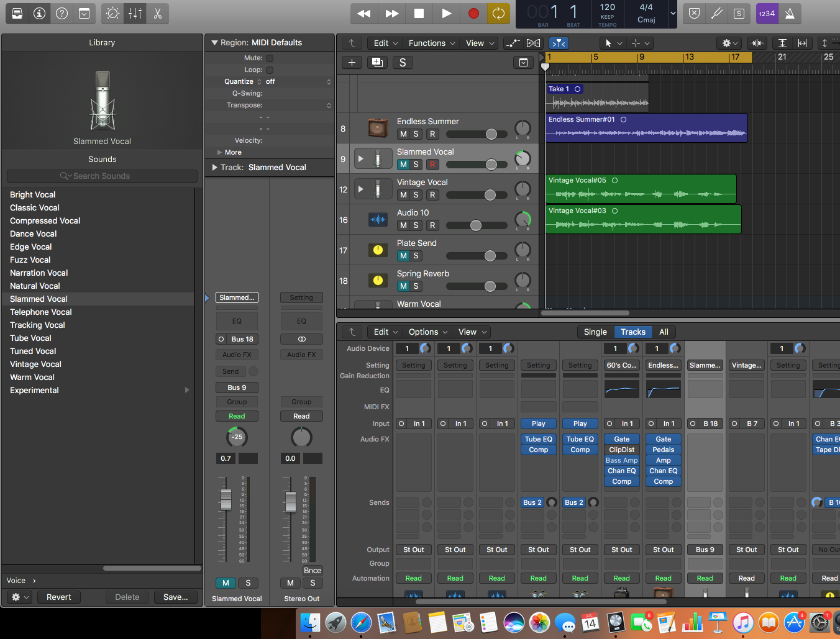The image size is (840, 639).
Task: Click the Duplicate Track icon
Action: (377, 62)
